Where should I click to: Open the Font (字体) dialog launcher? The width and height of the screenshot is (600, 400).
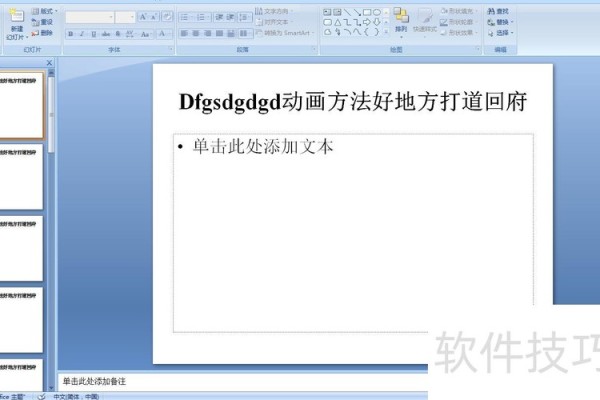(171, 49)
